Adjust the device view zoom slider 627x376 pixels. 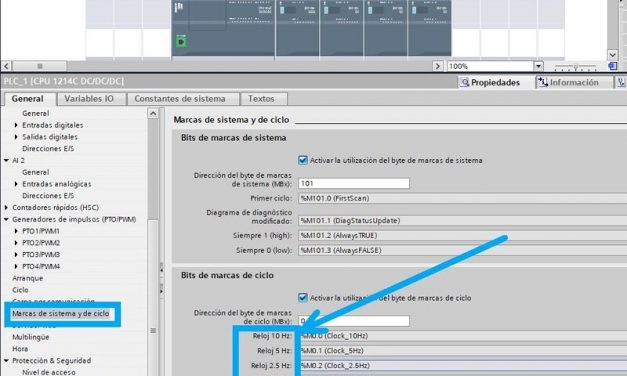(575, 67)
